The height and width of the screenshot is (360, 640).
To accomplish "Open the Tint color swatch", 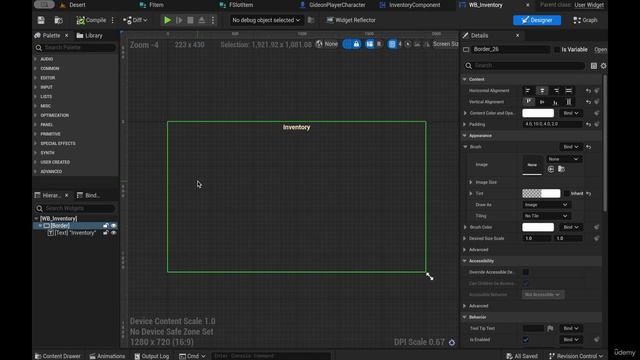I will click(x=541, y=193).
